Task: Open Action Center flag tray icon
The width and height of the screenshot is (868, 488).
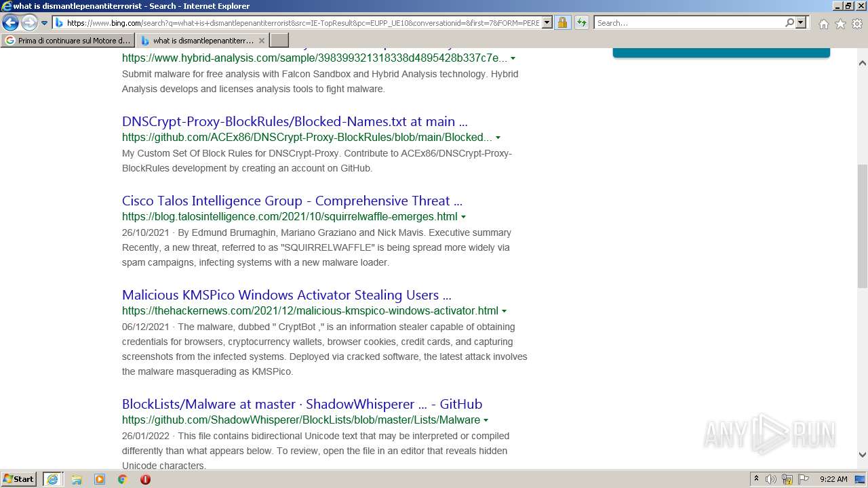Action: pyautogui.click(x=804, y=479)
